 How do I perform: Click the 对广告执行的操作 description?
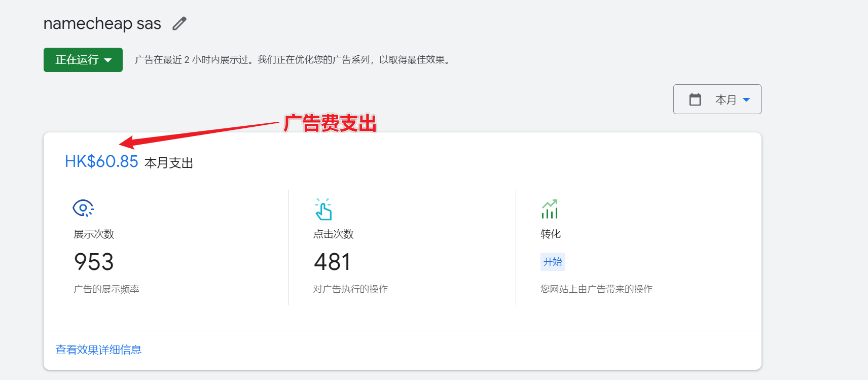[x=350, y=289]
